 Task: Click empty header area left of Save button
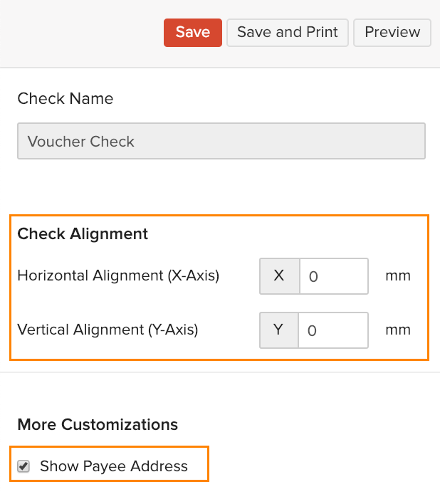click(78, 33)
